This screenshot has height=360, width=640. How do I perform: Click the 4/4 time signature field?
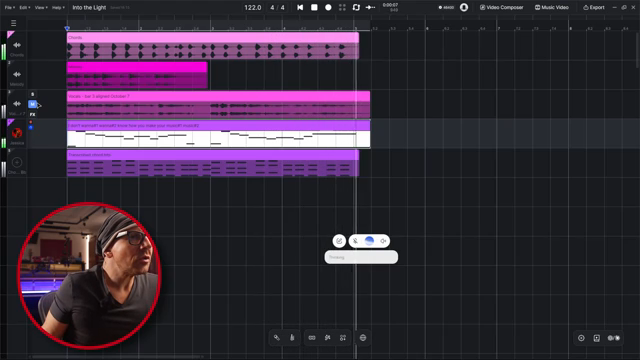coord(277,7)
